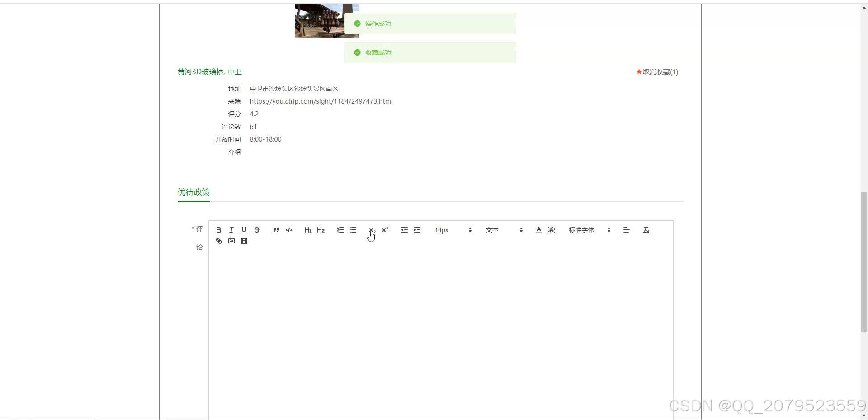
Task: Insert a code block in the editor
Action: coord(289,230)
